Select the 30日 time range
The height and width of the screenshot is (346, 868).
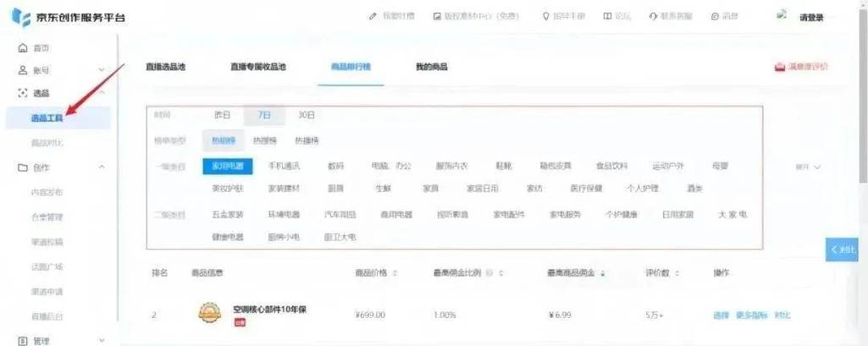306,116
